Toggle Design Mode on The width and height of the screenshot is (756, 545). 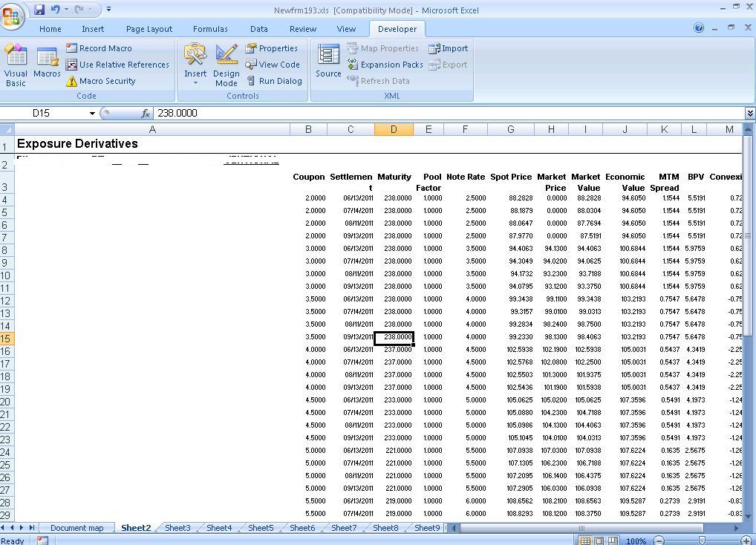pyautogui.click(x=227, y=64)
